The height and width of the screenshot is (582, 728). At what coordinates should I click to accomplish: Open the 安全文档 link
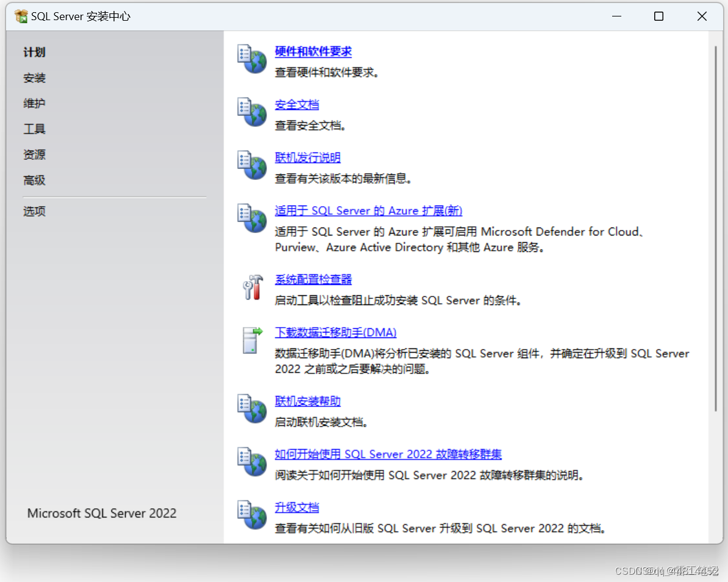(297, 104)
